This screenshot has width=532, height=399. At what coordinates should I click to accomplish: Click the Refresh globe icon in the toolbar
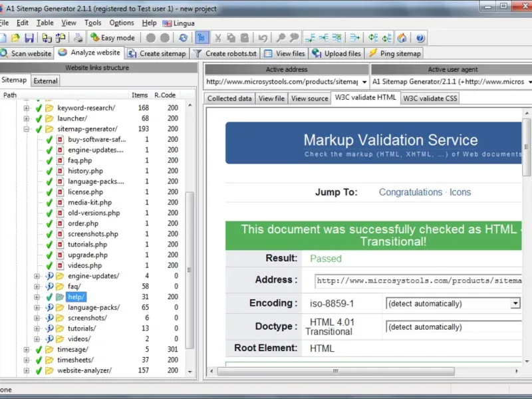tap(183, 38)
